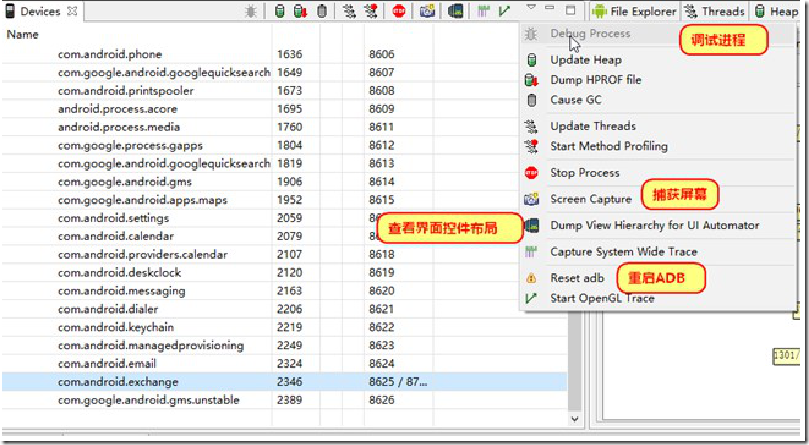
Task: Choose Reset adb from the menu
Action: coord(577,278)
